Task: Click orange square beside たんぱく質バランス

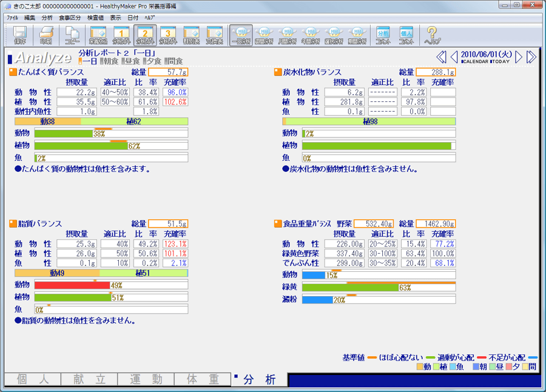Action: point(13,72)
